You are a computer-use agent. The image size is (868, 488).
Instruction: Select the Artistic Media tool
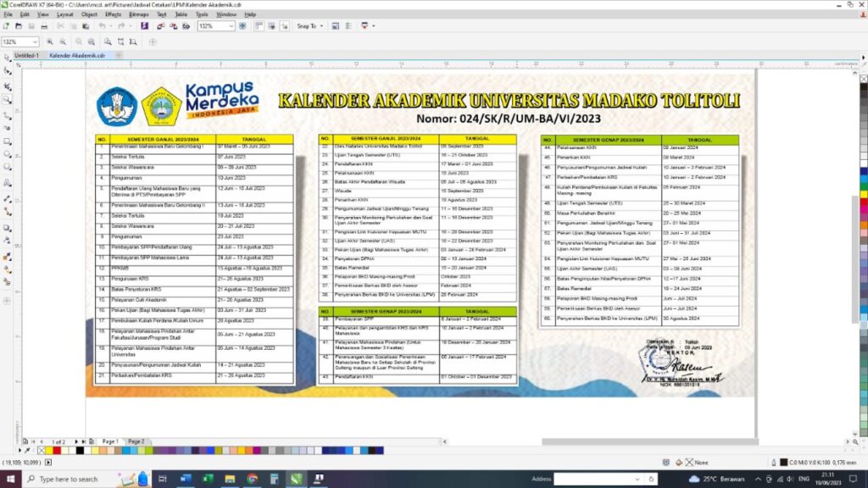click(x=7, y=129)
